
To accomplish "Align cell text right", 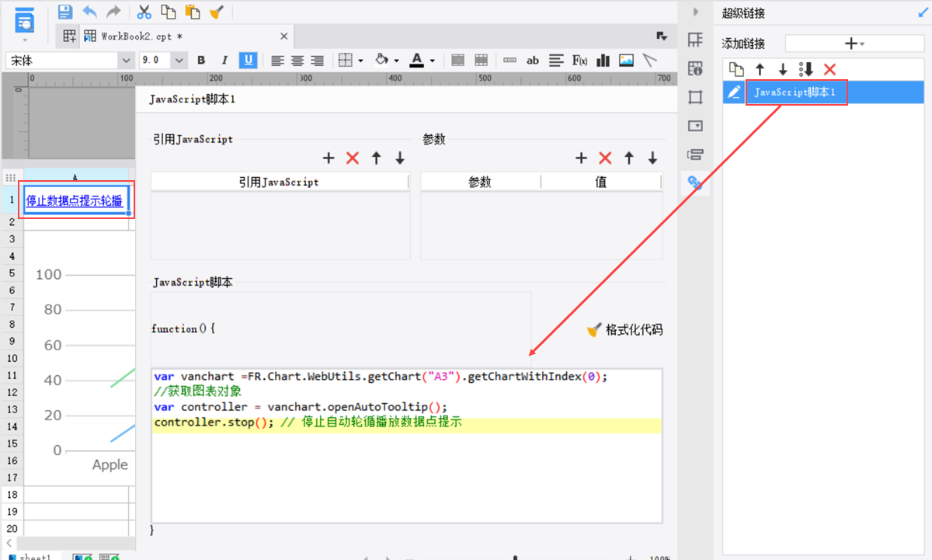I will (317, 60).
